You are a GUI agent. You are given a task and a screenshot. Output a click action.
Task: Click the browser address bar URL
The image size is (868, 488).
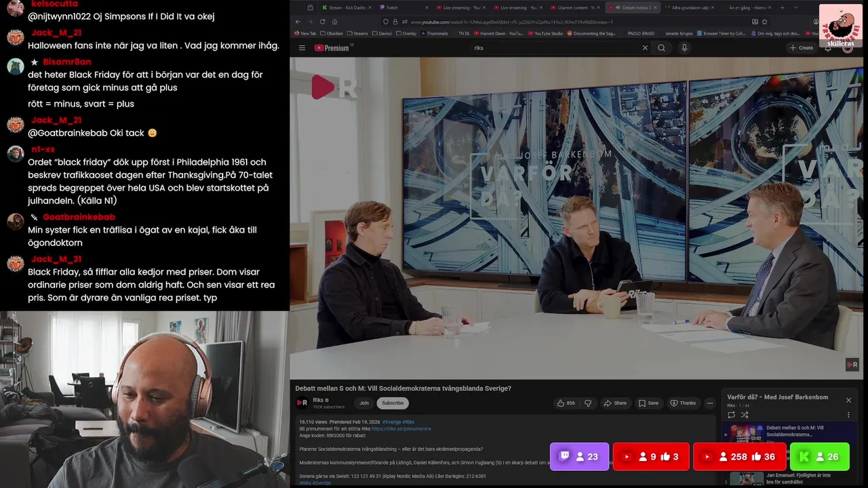pyautogui.click(x=512, y=22)
